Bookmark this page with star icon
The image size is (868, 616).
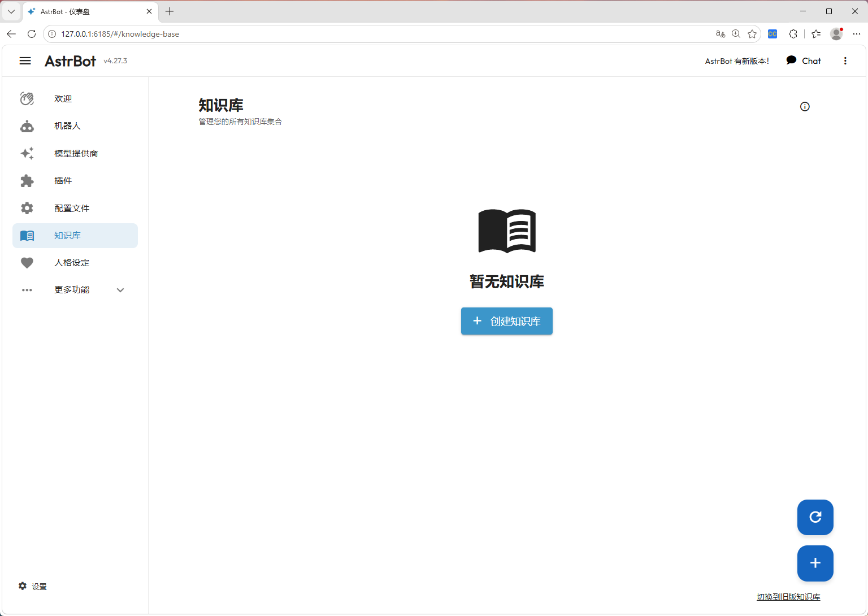(752, 34)
